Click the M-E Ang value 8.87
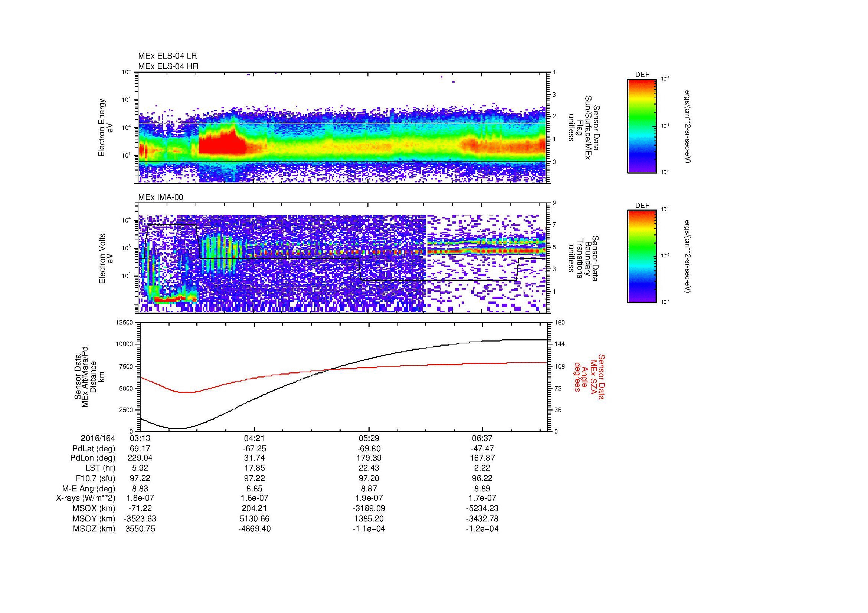The image size is (868, 613). point(369,488)
